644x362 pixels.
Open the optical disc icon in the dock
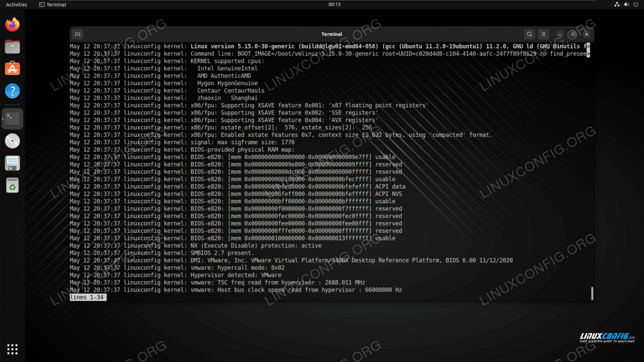(12, 141)
